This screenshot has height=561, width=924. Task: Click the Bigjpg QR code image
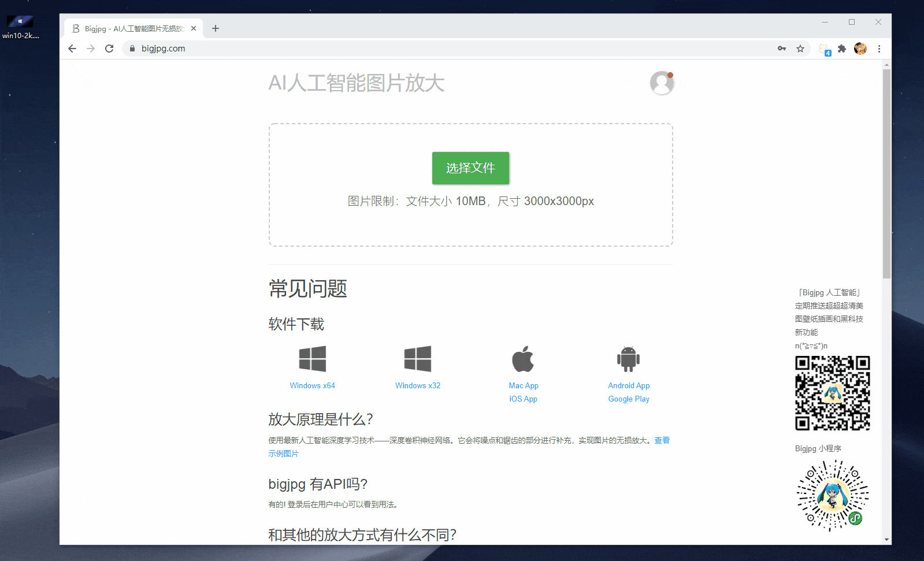tap(832, 393)
